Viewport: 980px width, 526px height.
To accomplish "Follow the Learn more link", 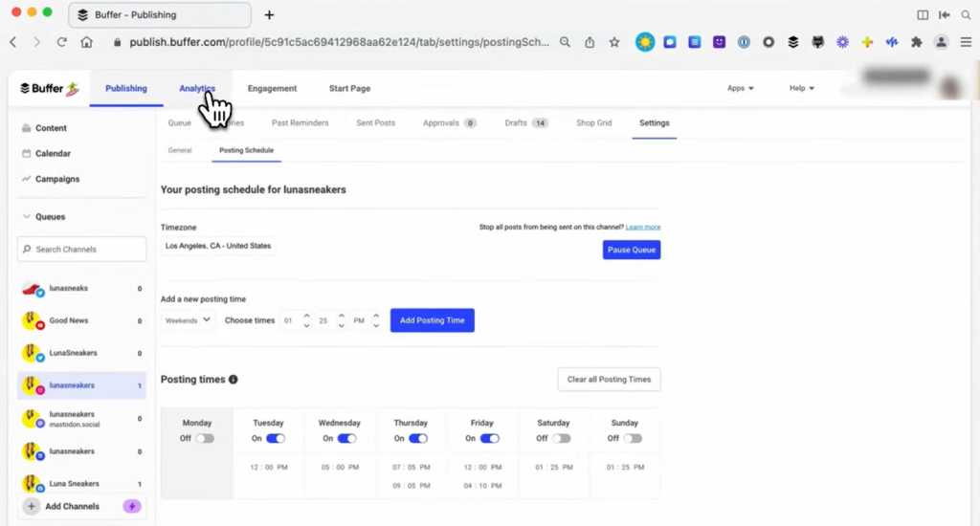I will [643, 228].
